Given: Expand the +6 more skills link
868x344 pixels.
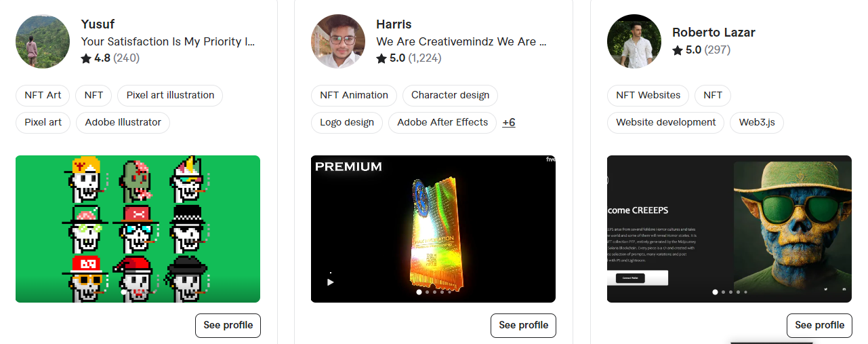Looking at the screenshot, I should 509,122.
